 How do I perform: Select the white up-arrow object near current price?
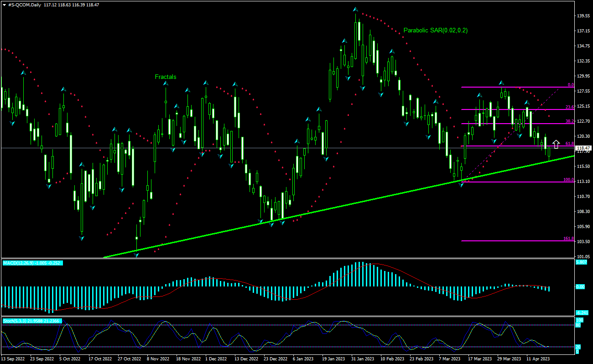(x=557, y=144)
